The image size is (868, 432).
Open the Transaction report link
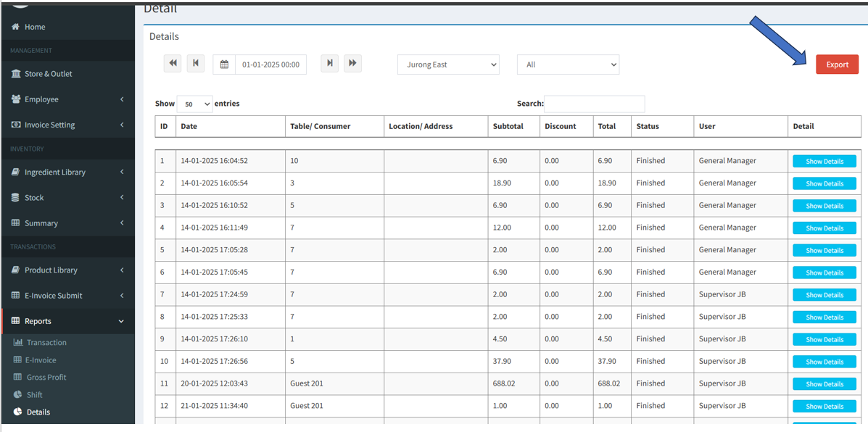coord(46,342)
